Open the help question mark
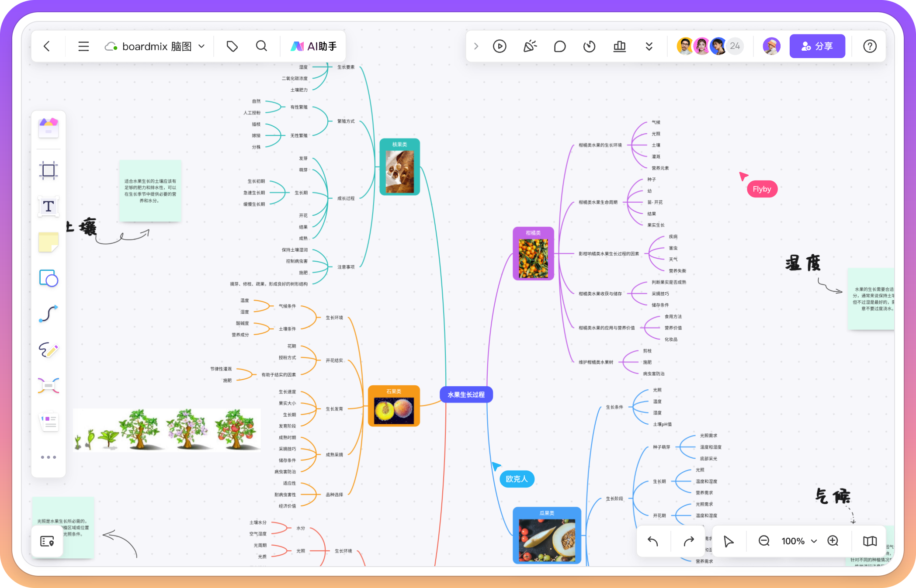This screenshot has height=588, width=916. tap(870, 46)
